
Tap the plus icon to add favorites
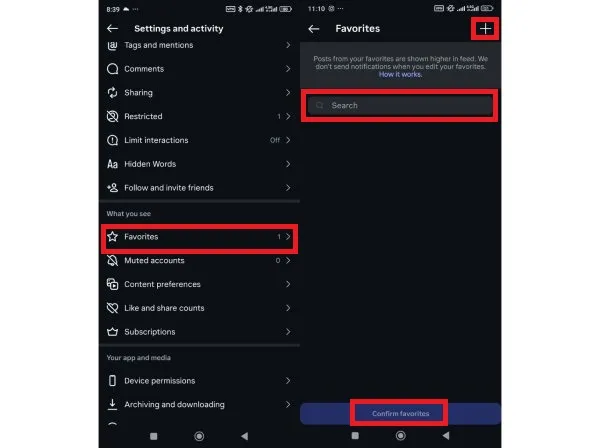pos(485,29)
